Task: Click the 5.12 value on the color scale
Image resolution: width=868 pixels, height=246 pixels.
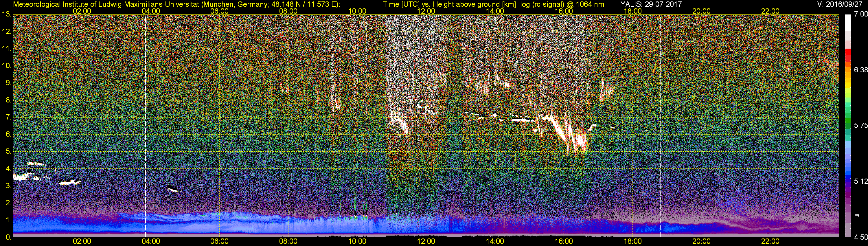Action: 861,181
